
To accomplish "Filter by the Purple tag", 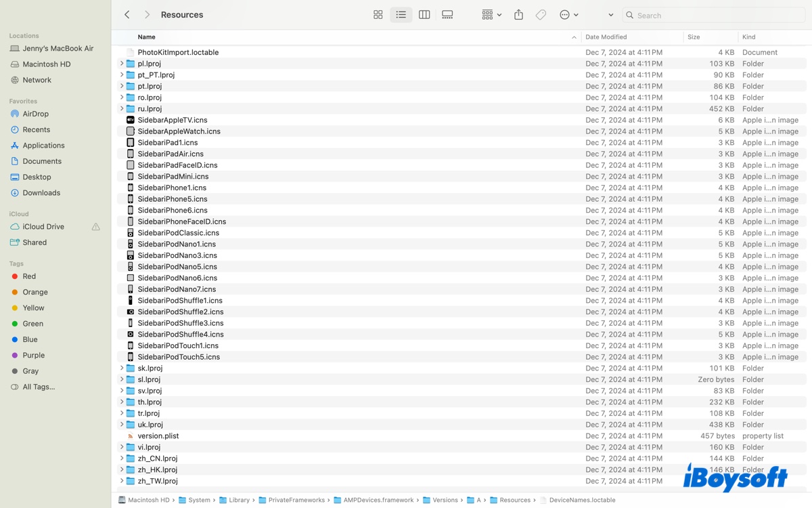I will [33, 356].
